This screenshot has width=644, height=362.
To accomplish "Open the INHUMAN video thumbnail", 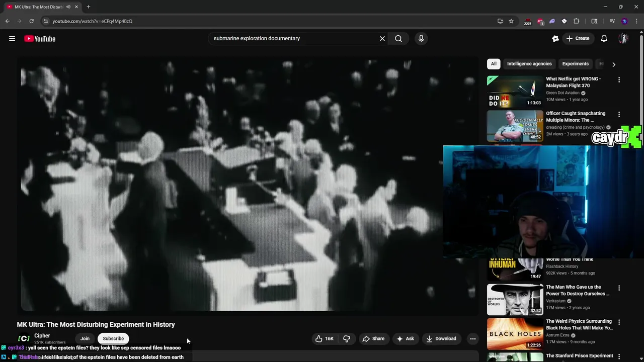I will pos(515,269).
